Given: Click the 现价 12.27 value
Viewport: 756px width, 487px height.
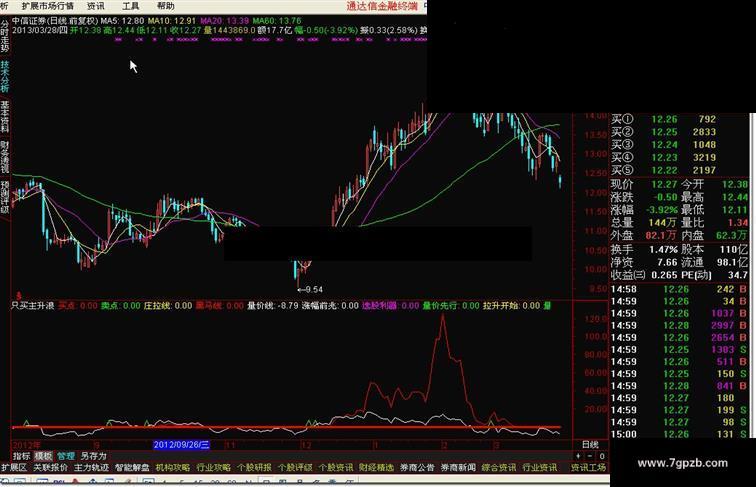Looking at the screenshot, I should (664, 184).
